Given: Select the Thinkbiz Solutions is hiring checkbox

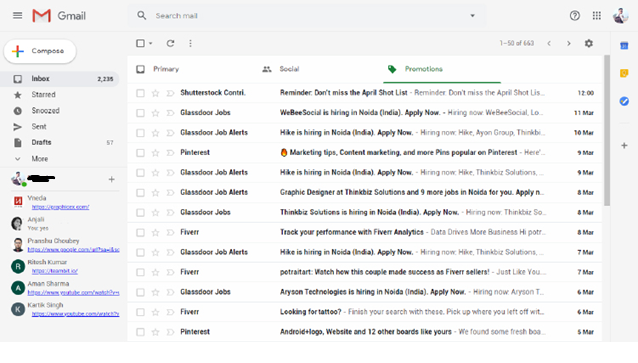Looking at the screenshot, I should pos(140,213).
